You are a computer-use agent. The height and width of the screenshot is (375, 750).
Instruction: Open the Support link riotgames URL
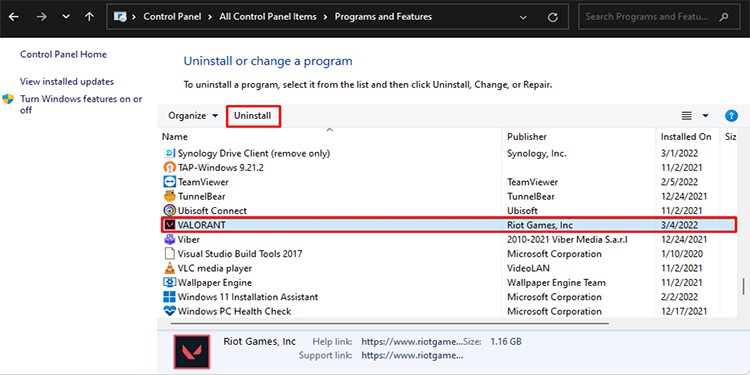[x=412, y=355]
